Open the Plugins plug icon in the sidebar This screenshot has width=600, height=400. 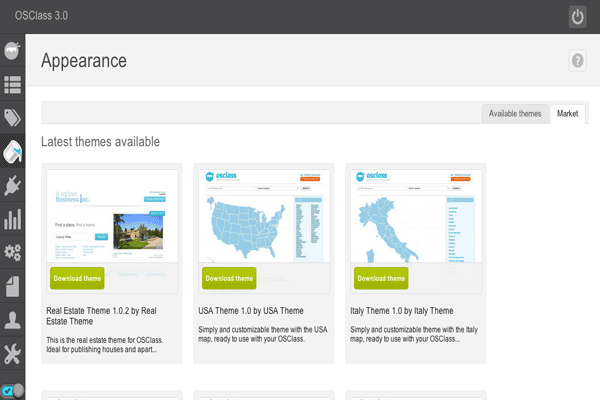[x=12, y=186]
